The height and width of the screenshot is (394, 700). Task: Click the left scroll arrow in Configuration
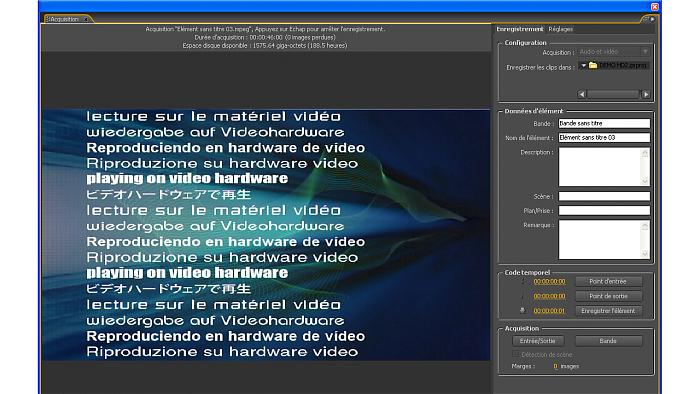click(582, 94)
